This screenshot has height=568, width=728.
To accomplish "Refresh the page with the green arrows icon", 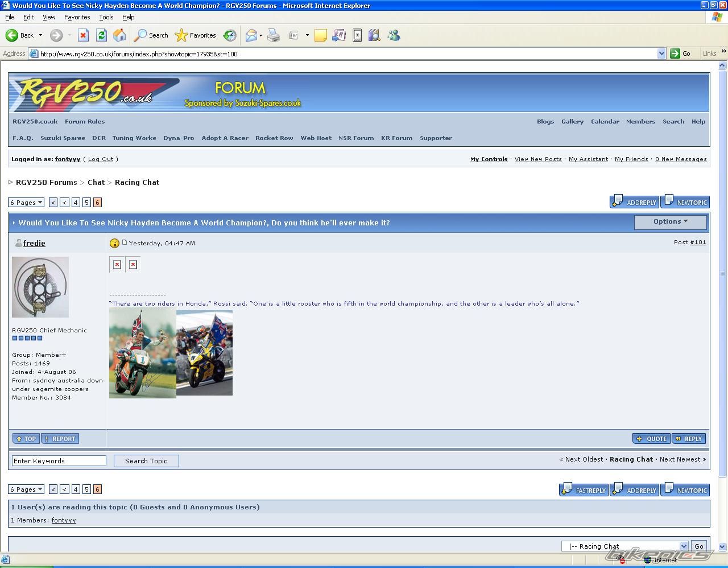I will 101,35.
